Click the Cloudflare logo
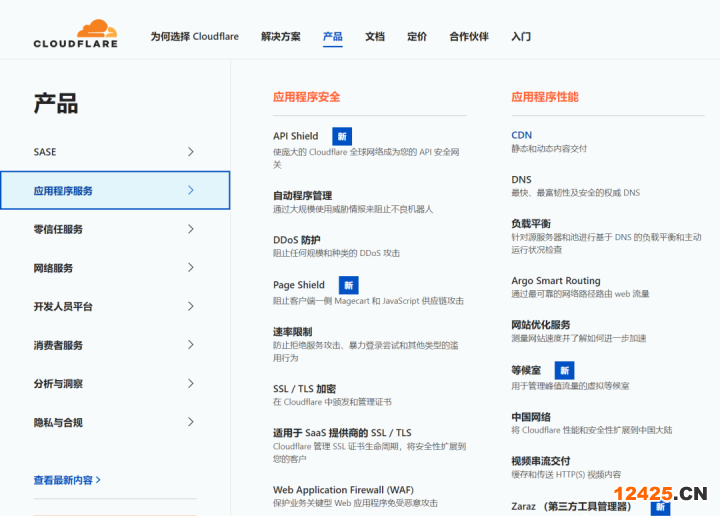 pos(75,34)
